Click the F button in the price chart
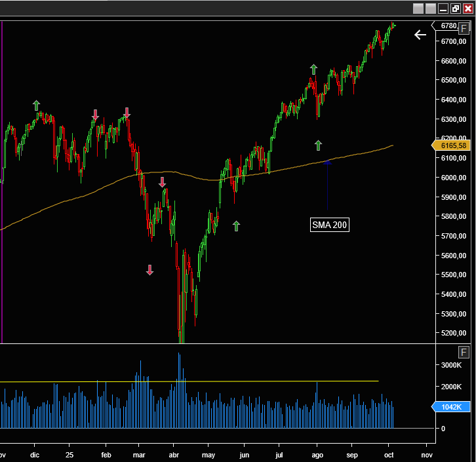Image resolution: width=476 pixels, height=462 pixels. (x=464, y=28)
